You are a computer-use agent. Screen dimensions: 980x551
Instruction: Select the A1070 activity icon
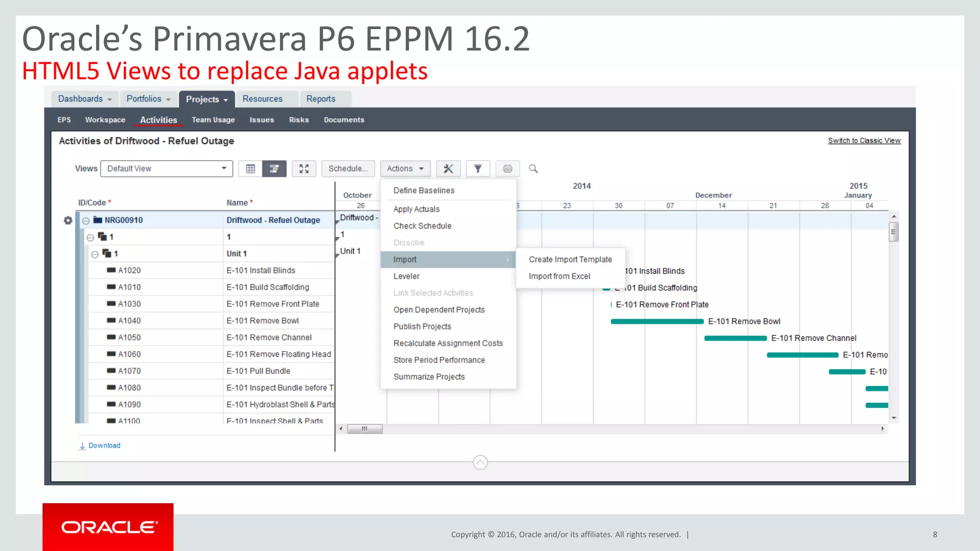click(x=111, y=371)
